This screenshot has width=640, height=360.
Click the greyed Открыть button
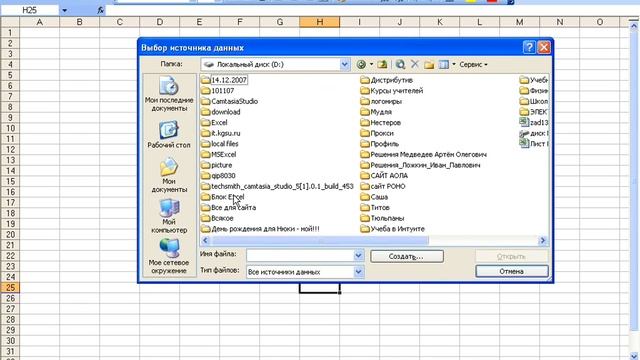coord(512,256)
